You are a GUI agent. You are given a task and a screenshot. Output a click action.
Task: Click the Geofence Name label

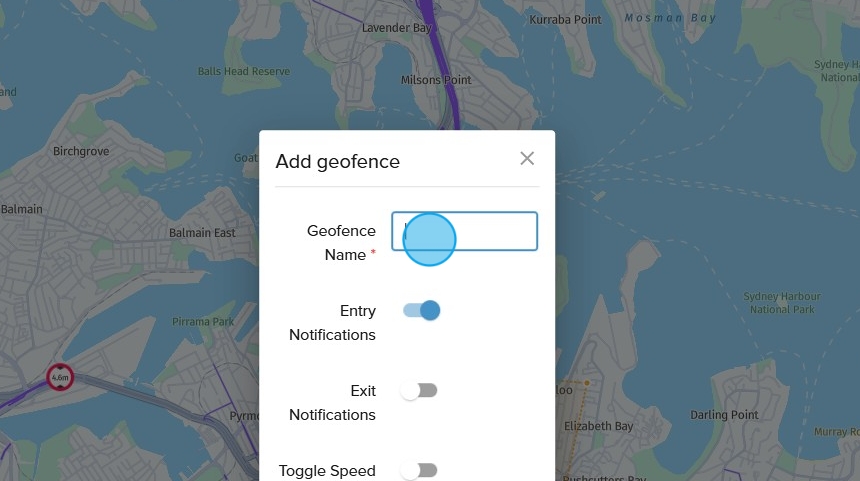[341, 243]
